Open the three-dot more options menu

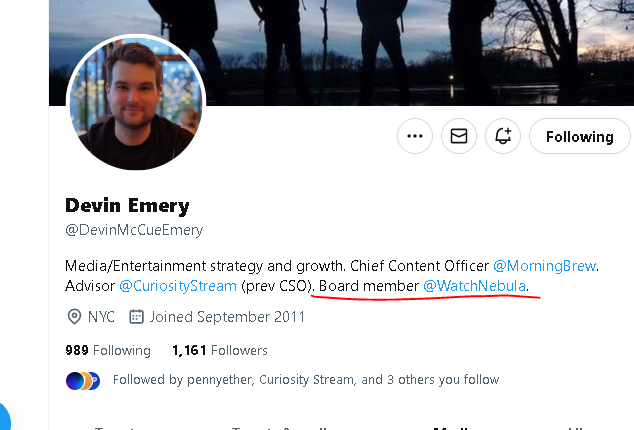(x=415, y=136)
